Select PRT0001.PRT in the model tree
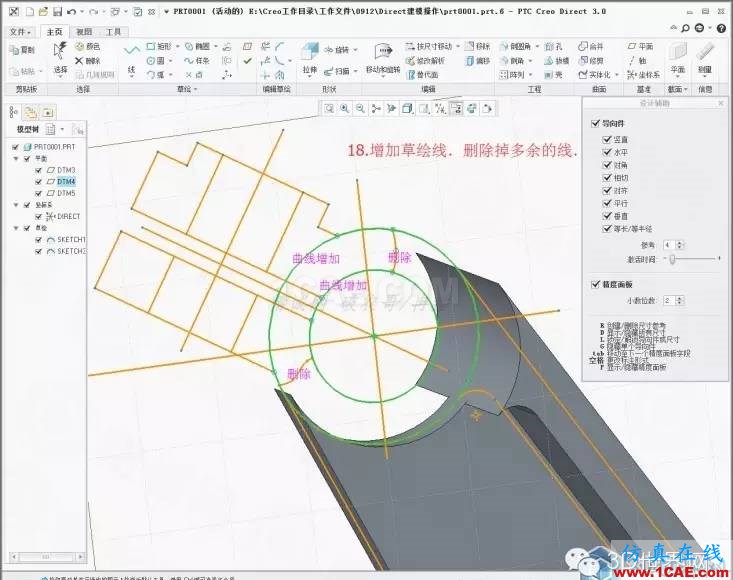The height and width of the screenshot is (580, 733). tap(54, 147)
